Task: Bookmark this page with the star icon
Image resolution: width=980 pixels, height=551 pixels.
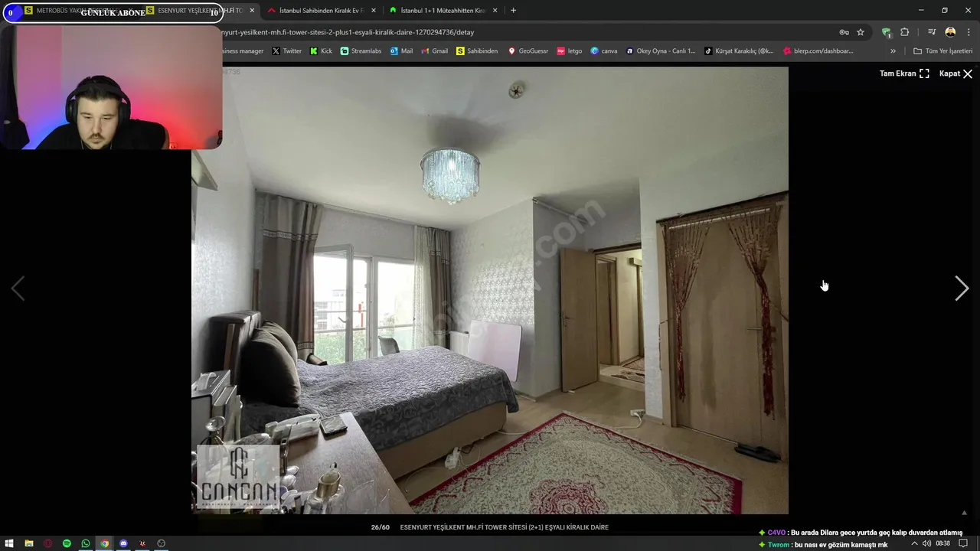Action: pos(861,32)
